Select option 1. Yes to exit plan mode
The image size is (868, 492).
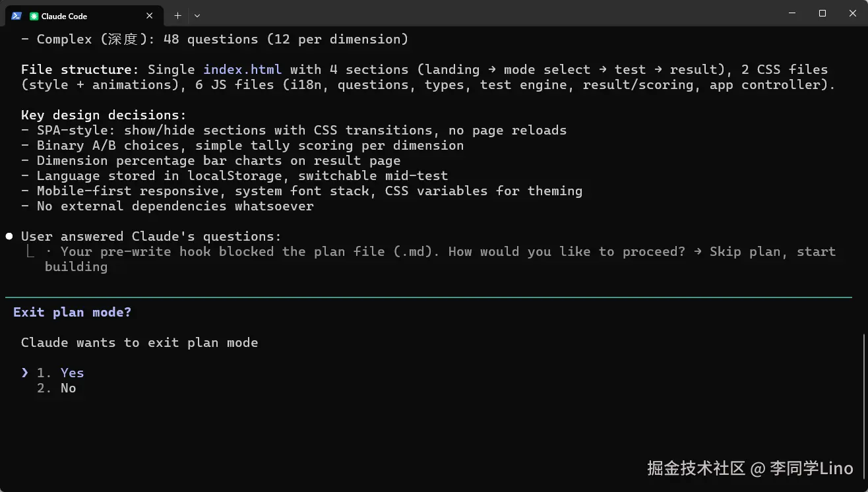(72, 373)
